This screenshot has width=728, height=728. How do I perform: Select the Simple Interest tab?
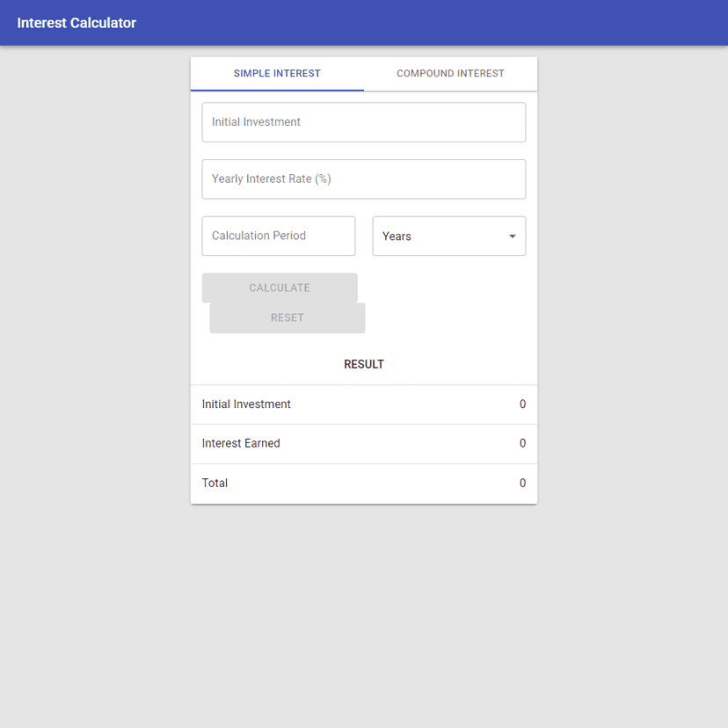coord(276,74)
